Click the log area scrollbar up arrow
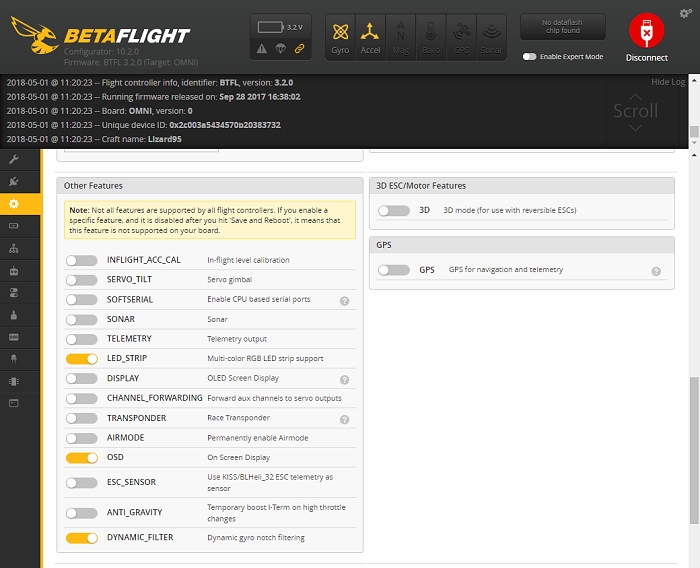 694,80
